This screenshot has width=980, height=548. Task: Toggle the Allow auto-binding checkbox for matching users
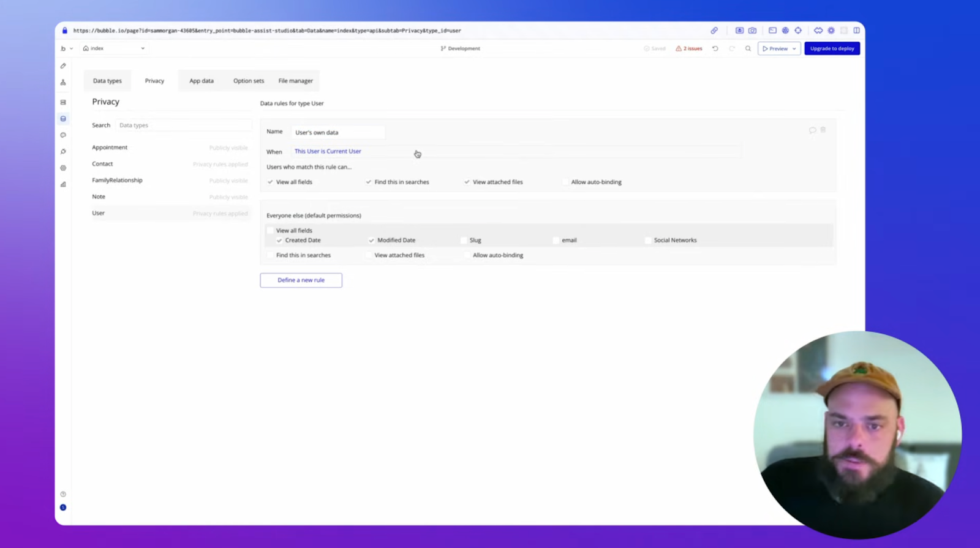tap(565, 182)
